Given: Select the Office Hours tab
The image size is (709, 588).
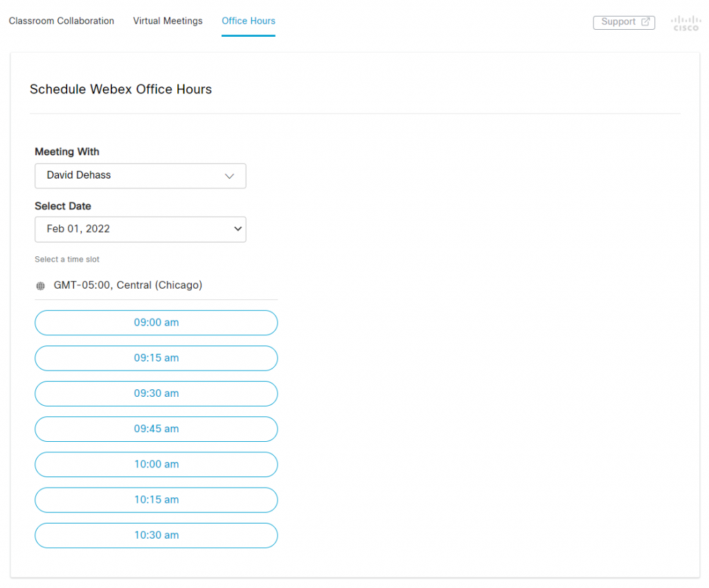Looking at the screenshot, I should click(x=249, y=21).
